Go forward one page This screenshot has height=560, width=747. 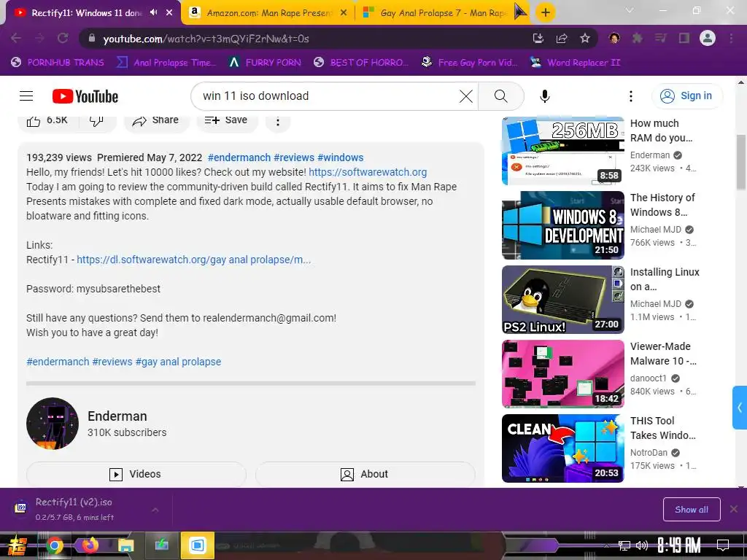coord(39,38)
